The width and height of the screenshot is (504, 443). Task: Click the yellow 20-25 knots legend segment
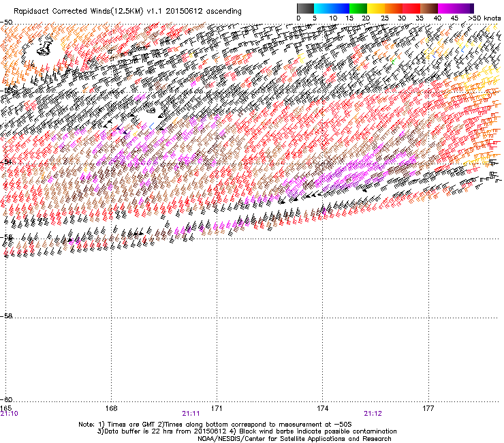coord(376,8)
